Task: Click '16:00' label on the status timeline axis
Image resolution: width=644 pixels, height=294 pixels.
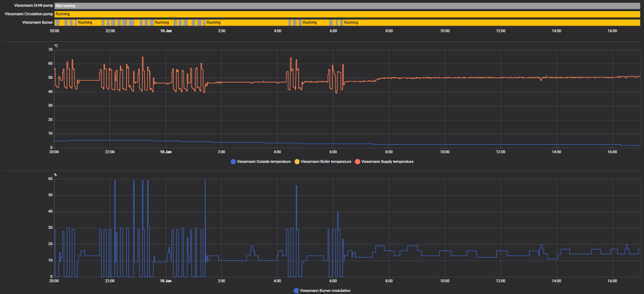Action: coord(612,31)
